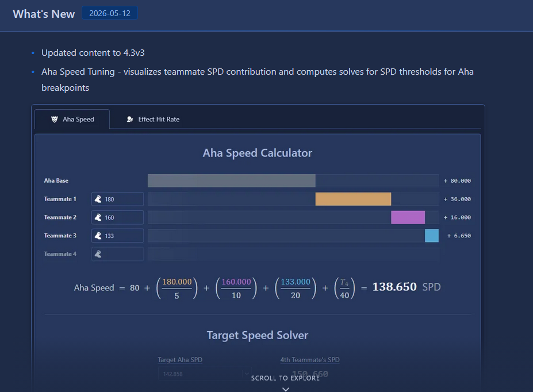Image resolution: width=533 pixels, height=392 pixels.
Task: Click the speed icon in Teammate 4 field
Action: pyautogui.click(x=98, y=254)
